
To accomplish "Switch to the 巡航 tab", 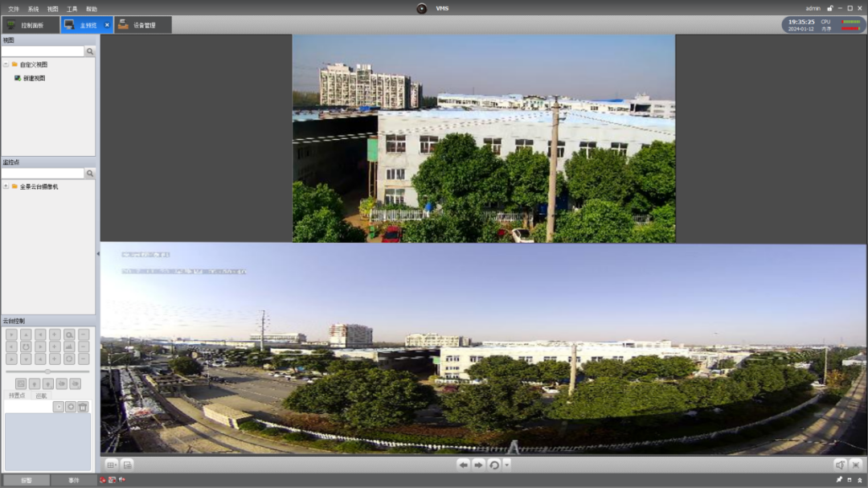I will pyautogui.click(x=42, y=396).
